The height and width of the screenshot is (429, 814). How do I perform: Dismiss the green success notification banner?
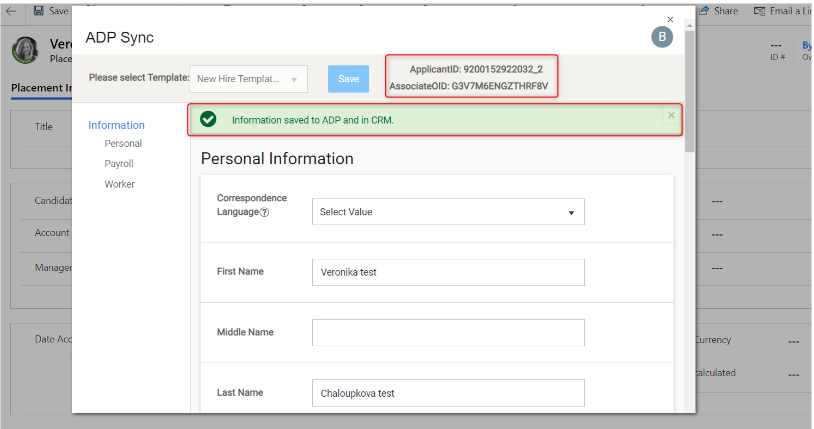(671, 115)
